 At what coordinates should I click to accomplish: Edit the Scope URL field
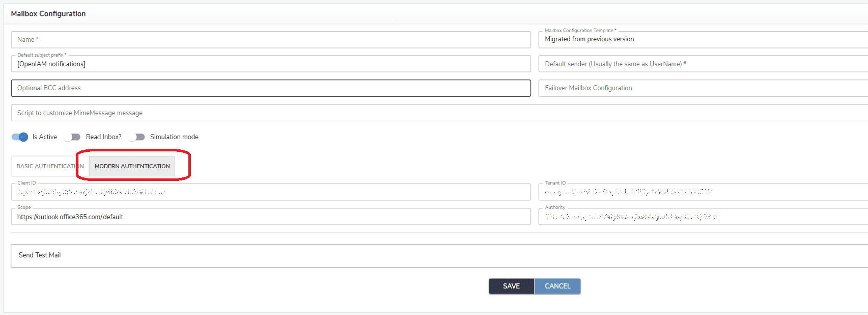pos(270,217)
